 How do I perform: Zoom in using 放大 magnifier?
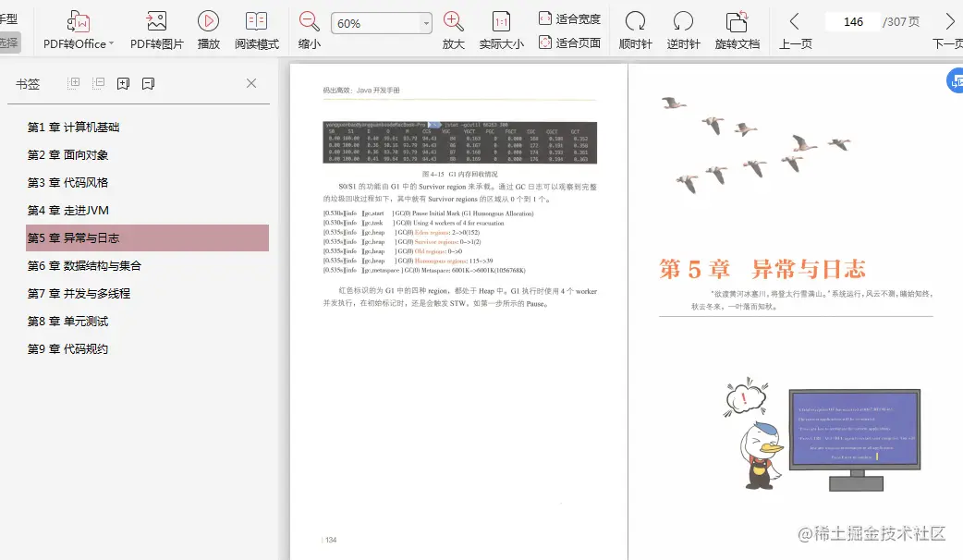pyautogui.click(x=453, y=22)
